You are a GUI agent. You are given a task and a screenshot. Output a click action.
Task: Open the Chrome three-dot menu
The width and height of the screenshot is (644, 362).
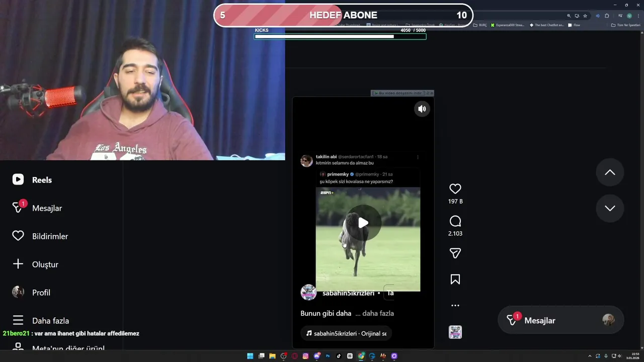click(x=638, y=16)
